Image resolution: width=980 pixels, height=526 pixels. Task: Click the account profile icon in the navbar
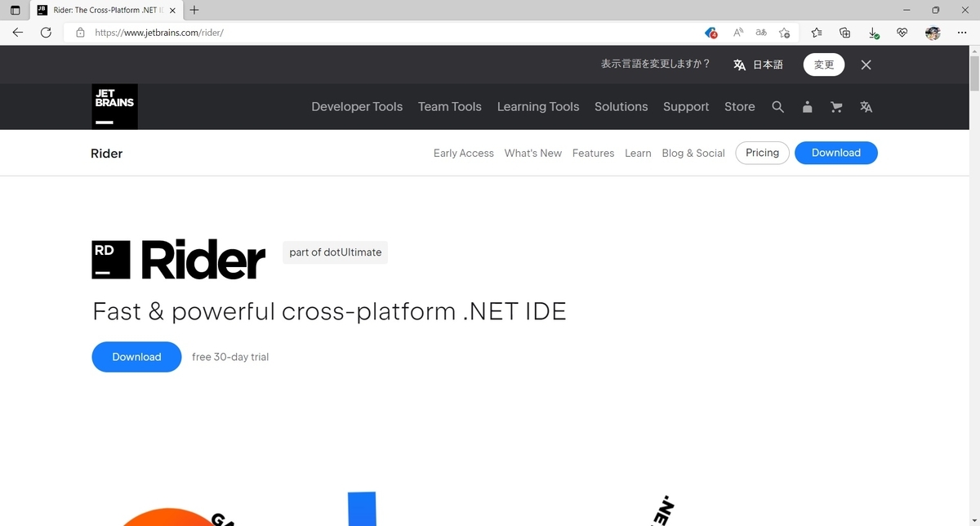pyautogui.click(x=807, y=106)
